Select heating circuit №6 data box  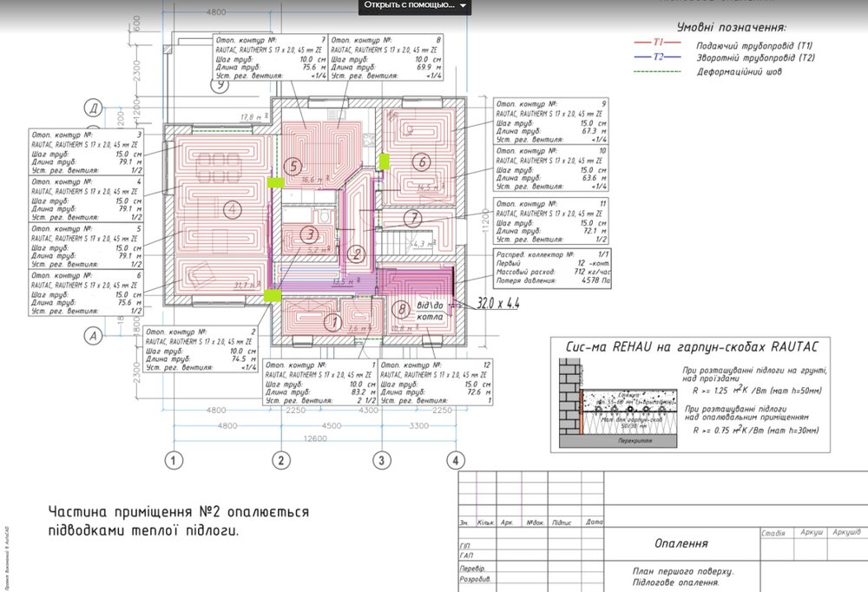pyautogui.click(x=86, y=293)
